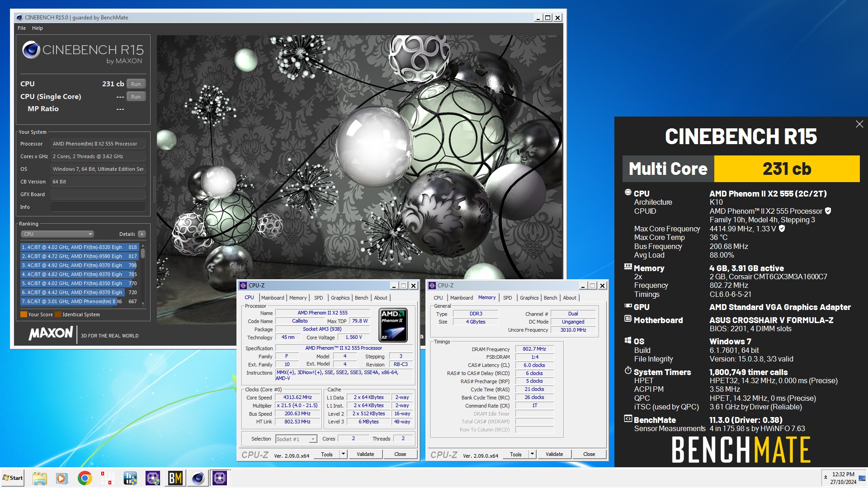Select ranking entry AMD Phenom II X6 score 667
This screenshot has height=488, width=868.
pos(79,301)
